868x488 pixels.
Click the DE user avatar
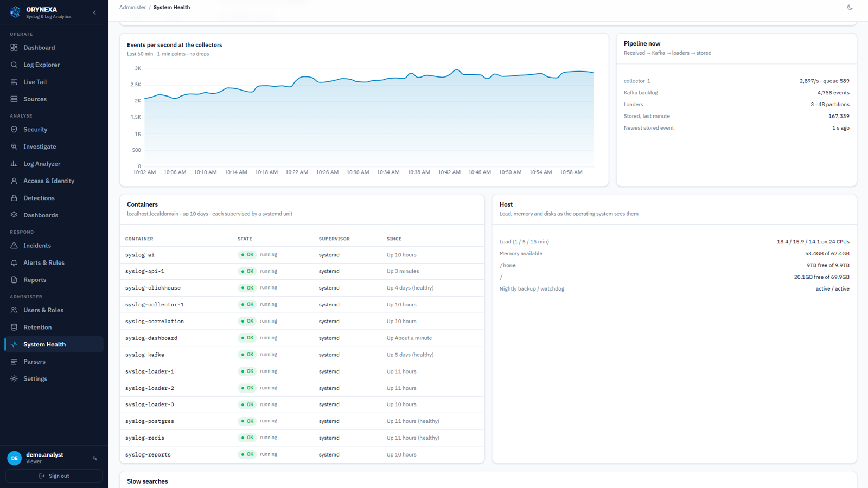15,458
